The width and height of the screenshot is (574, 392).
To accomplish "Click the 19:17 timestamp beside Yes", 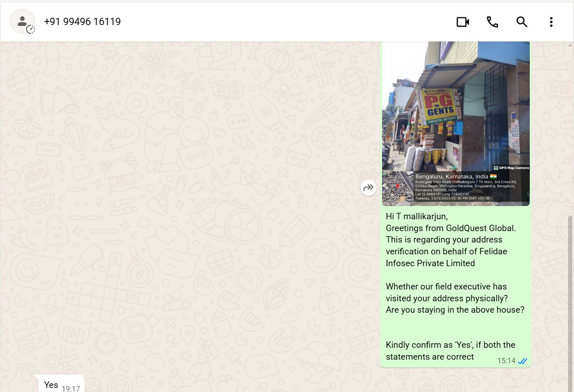I will [x=71, y=388].
